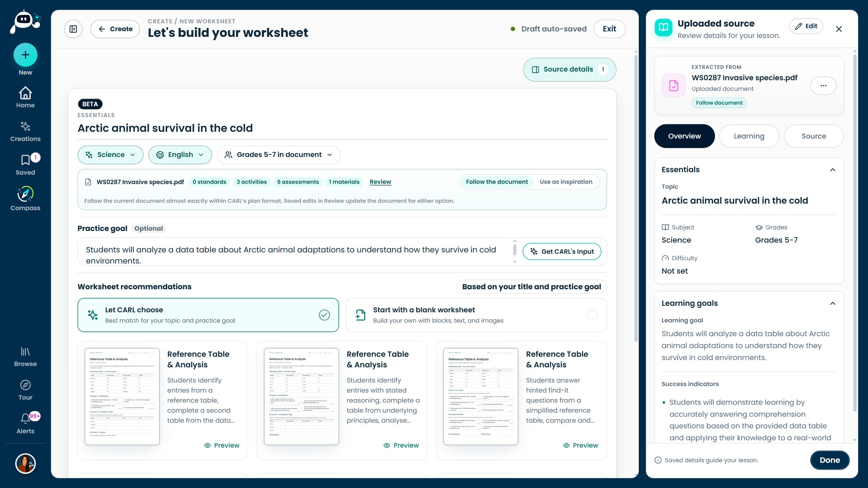Open Browse library in sidebar

(x=25, y=357)
